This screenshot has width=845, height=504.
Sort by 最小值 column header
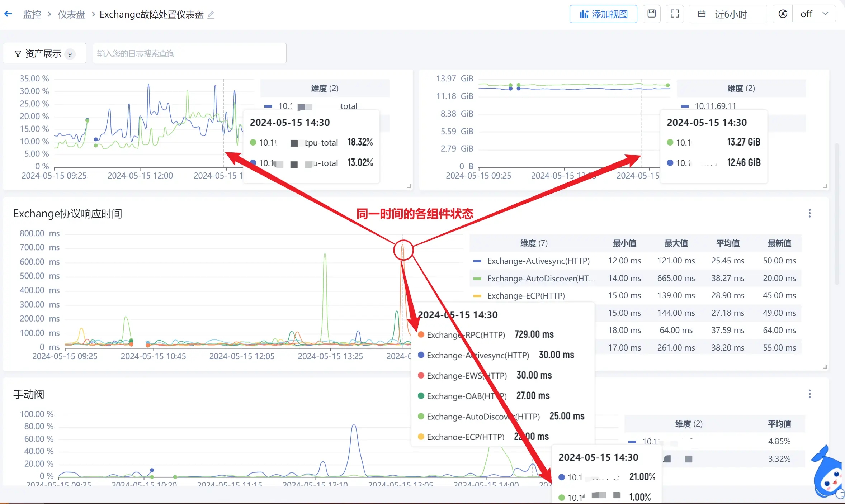coord(624,243)
